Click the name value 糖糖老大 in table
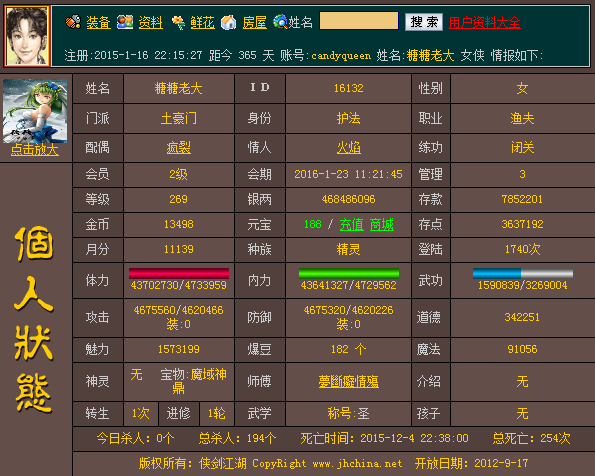 coord(179,88)
